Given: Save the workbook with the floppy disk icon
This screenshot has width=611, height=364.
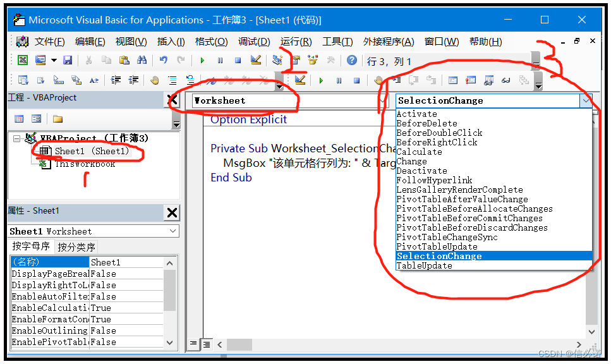Looking at the screenshot, I should (68, 60).
